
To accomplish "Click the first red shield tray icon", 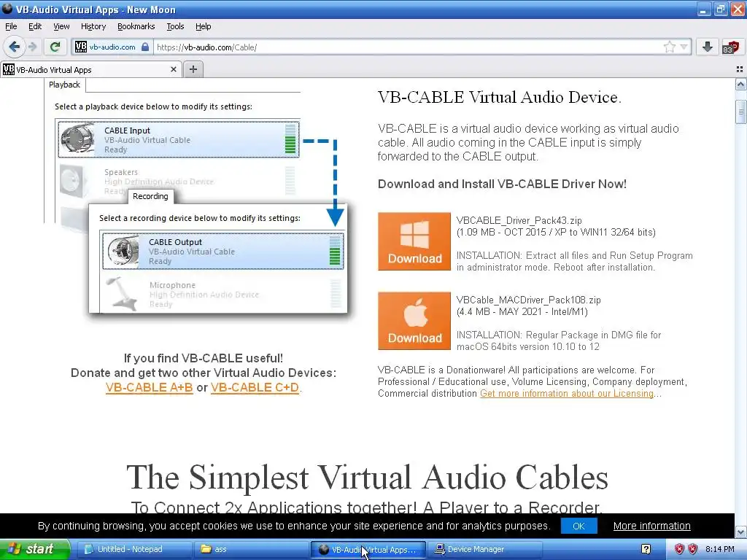I will 679,549.
